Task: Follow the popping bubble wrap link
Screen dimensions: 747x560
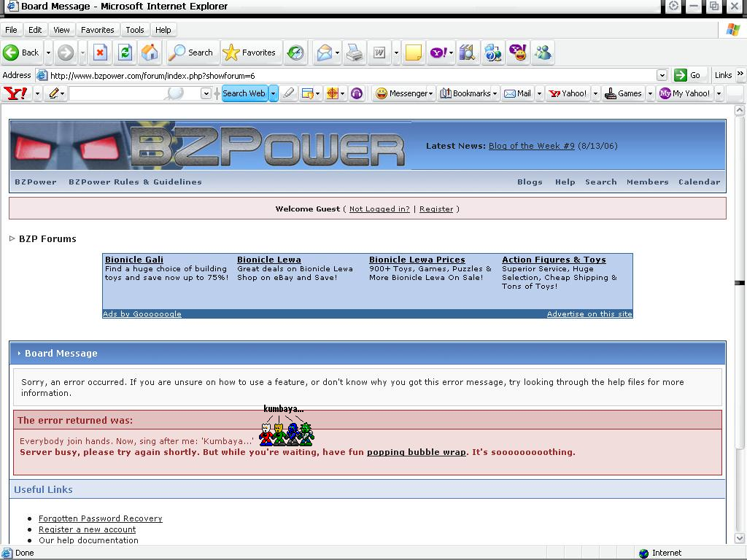Action: [x=416, y=452]
